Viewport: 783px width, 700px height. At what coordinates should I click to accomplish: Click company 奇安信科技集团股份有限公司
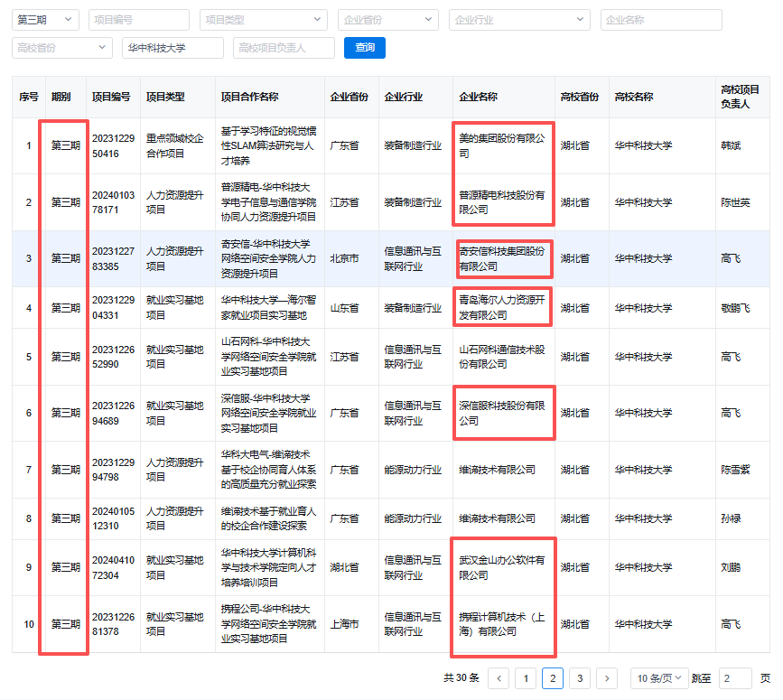point(502,258)
